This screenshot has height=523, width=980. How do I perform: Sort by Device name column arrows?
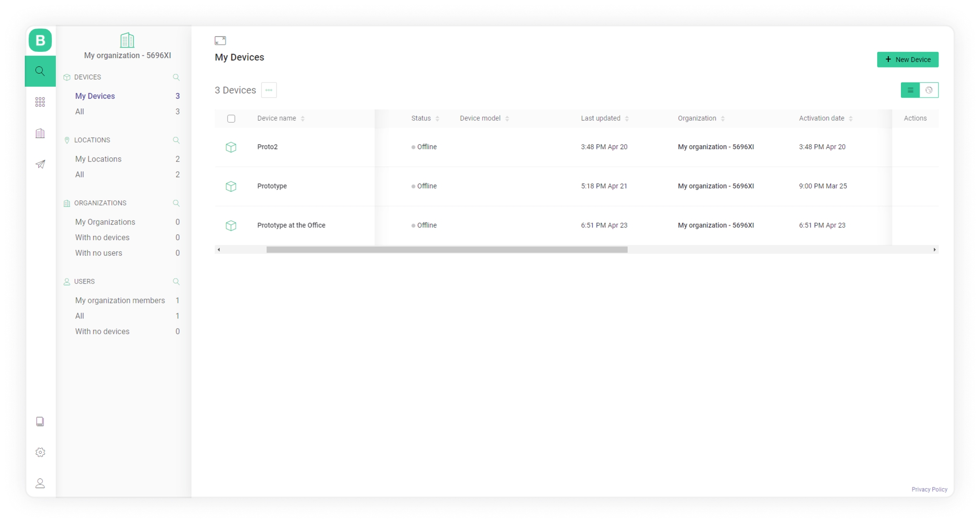click(x=303, y=119)
